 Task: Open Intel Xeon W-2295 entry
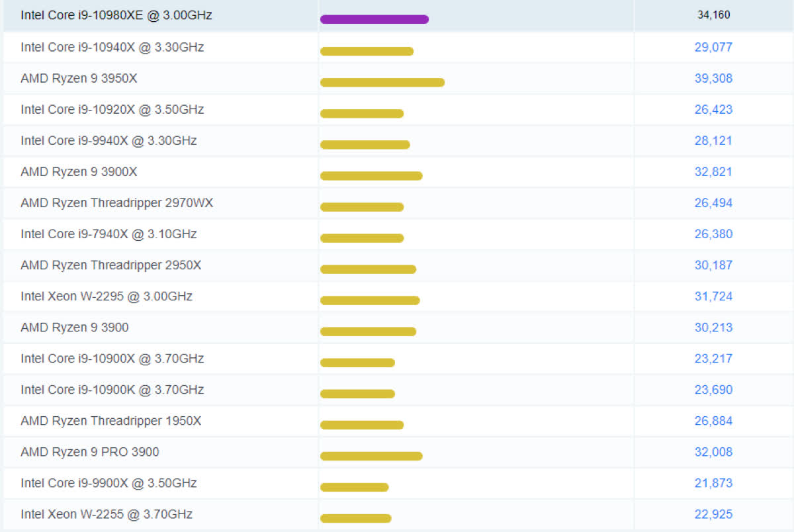point(107,296)
